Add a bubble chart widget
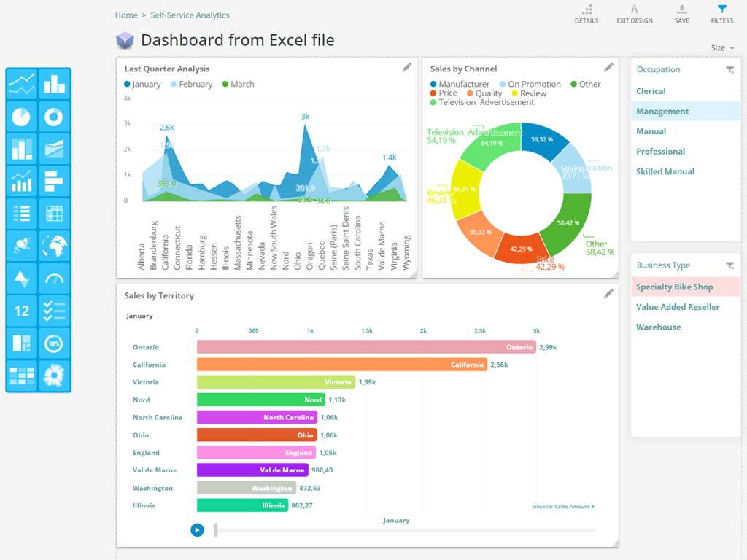The image size is (747, 560). (21, 246)
